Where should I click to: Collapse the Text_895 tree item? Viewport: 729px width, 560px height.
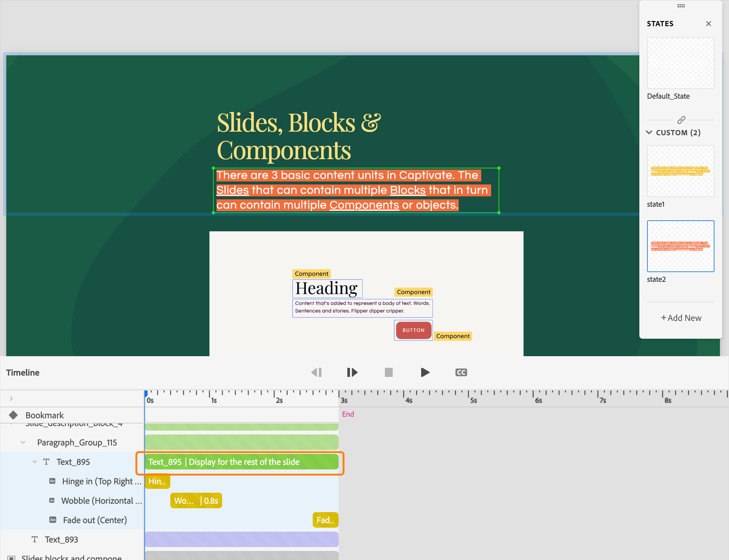click(x=34, y=462)
